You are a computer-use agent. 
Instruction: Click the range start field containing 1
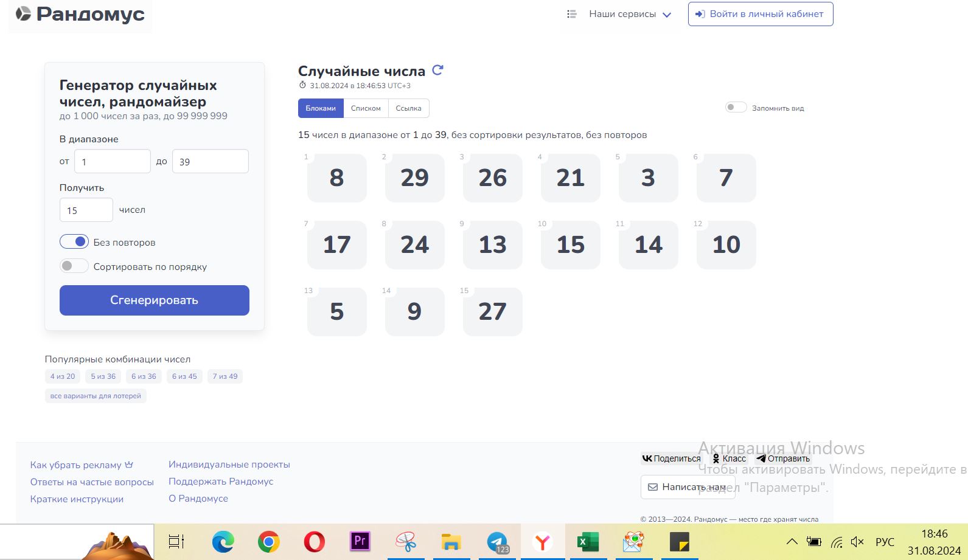point(113,161)
